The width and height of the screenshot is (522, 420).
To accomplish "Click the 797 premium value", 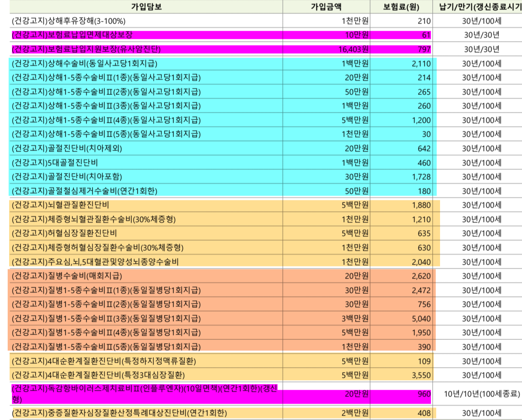I will pos(424,49).
